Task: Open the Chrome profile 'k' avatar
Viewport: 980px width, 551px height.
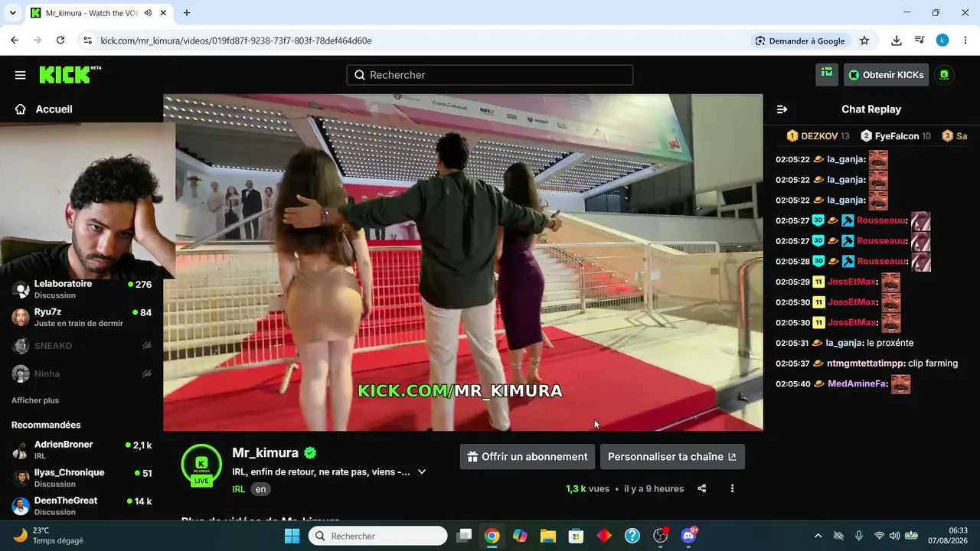Action: (942, 41)
